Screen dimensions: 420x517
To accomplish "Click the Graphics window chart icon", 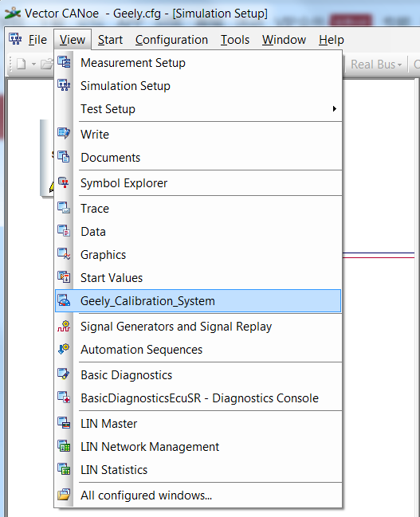I will tap(64, 254).
